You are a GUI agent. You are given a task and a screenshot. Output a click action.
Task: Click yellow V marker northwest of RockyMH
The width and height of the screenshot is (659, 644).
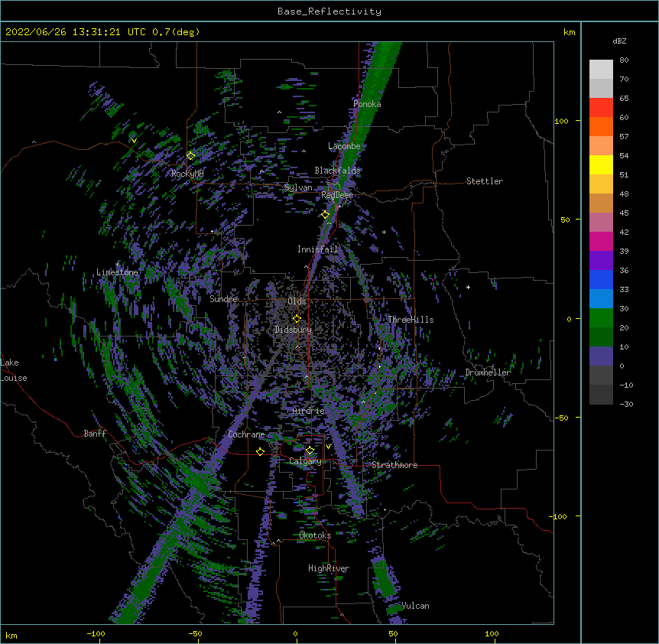tap(134, 141)
